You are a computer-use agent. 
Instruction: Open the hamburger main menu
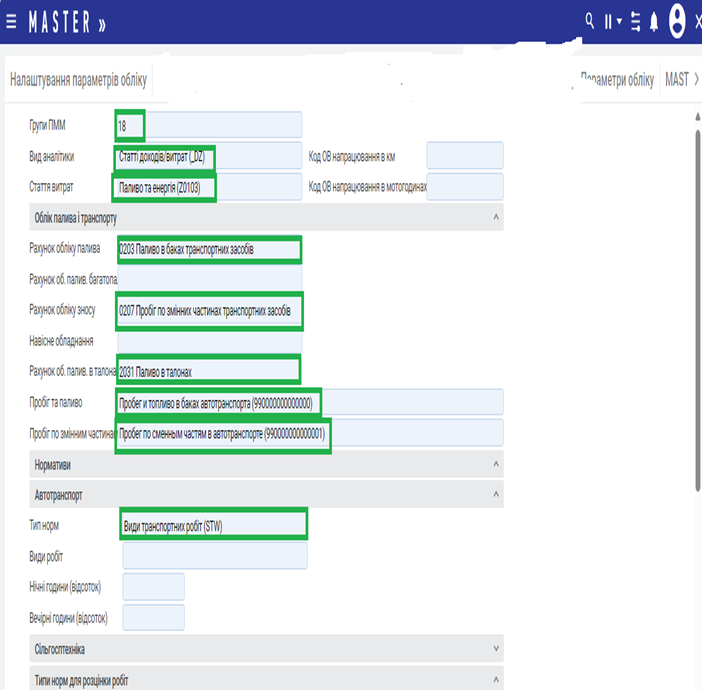click(x=11, y=21)
